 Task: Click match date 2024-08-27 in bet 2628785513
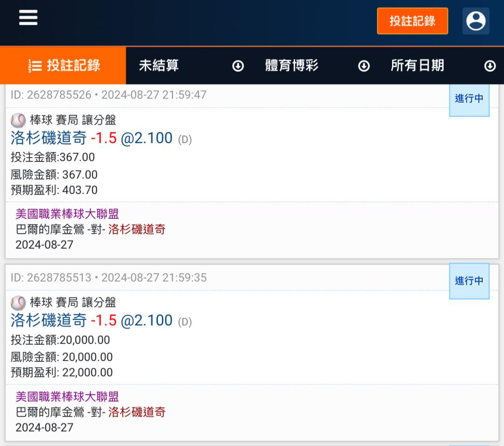tap(44, 427)
